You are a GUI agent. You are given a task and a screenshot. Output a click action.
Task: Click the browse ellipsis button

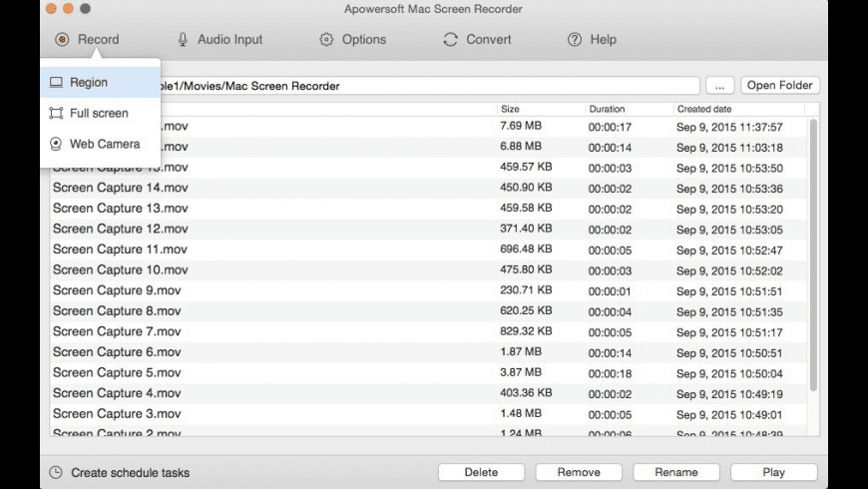click(719, 86)
